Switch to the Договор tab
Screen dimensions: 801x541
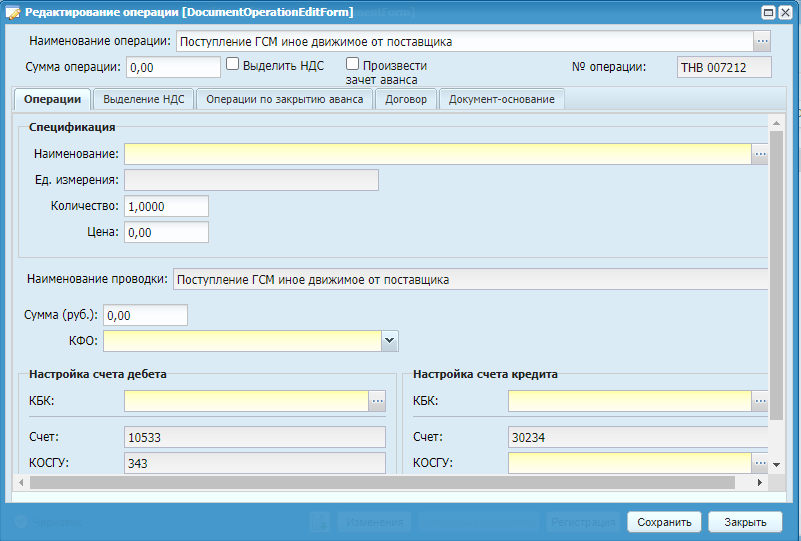406,99
